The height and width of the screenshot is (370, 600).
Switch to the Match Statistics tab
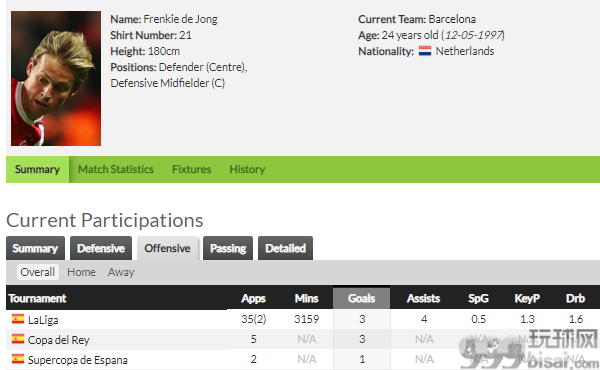116,169
